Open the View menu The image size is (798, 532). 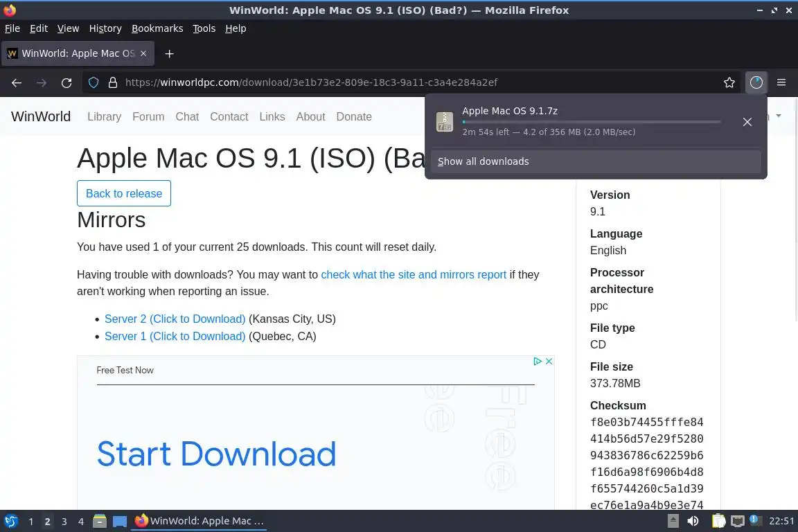pyautogui.click(x=68, y=28)
